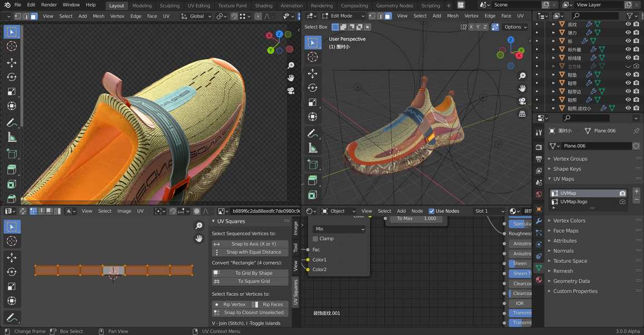
Task: Open the Render menu
Action: click(x=49, y=5)
